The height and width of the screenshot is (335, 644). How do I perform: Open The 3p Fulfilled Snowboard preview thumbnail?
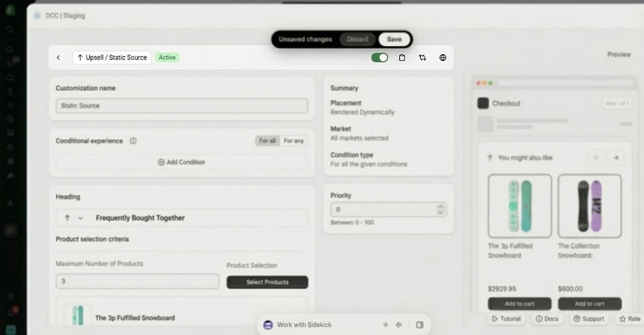(519, 206)
